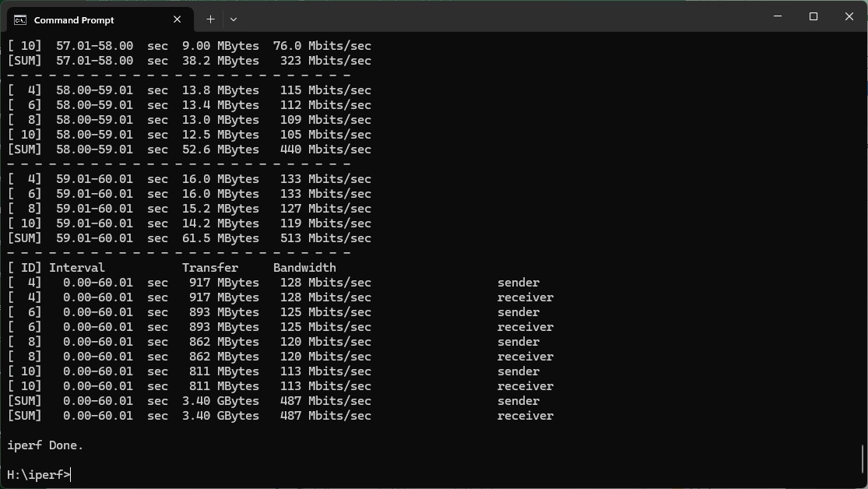Click '125 Mbits/sec' in [ 6] receiver row
Viewport: 868px width, 489px height.
(x=325, y=327)
